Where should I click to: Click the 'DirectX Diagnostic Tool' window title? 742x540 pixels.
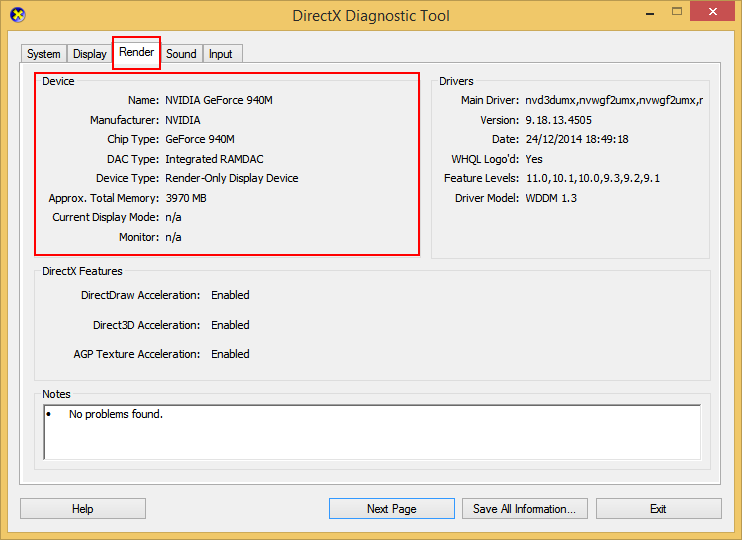371,16
